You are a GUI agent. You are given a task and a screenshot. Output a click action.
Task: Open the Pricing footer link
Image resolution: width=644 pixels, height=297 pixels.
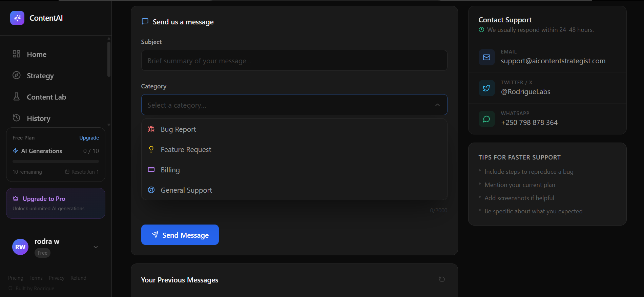[16, 278]
